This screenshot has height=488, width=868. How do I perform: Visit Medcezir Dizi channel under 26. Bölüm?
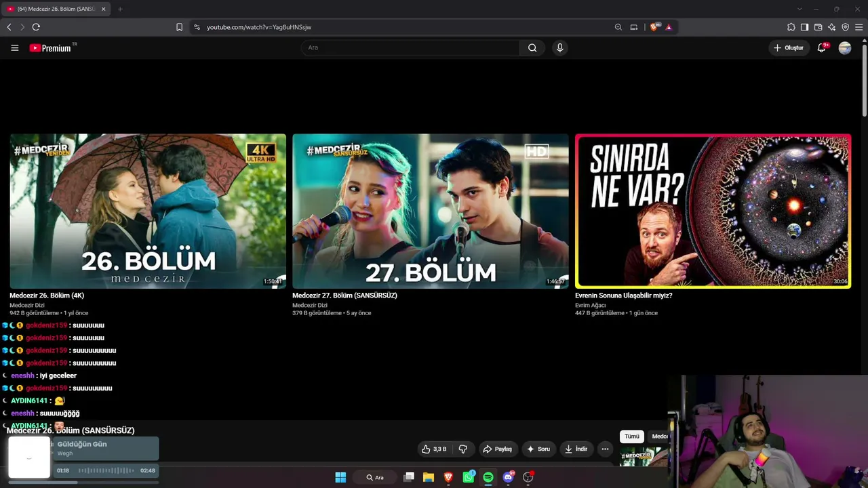click(27, 305)
